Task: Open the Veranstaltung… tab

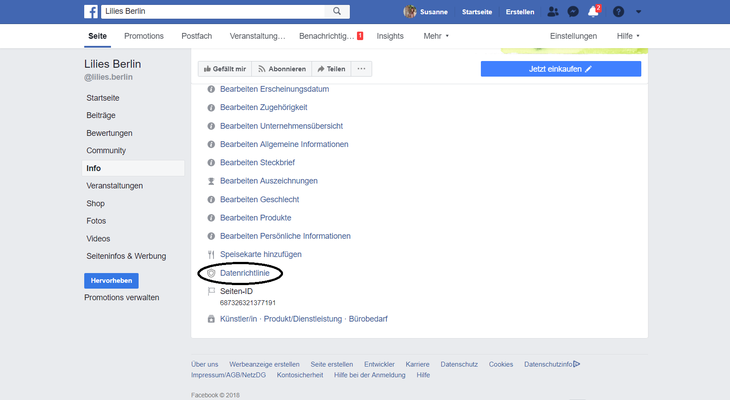Action: [257, 36]
